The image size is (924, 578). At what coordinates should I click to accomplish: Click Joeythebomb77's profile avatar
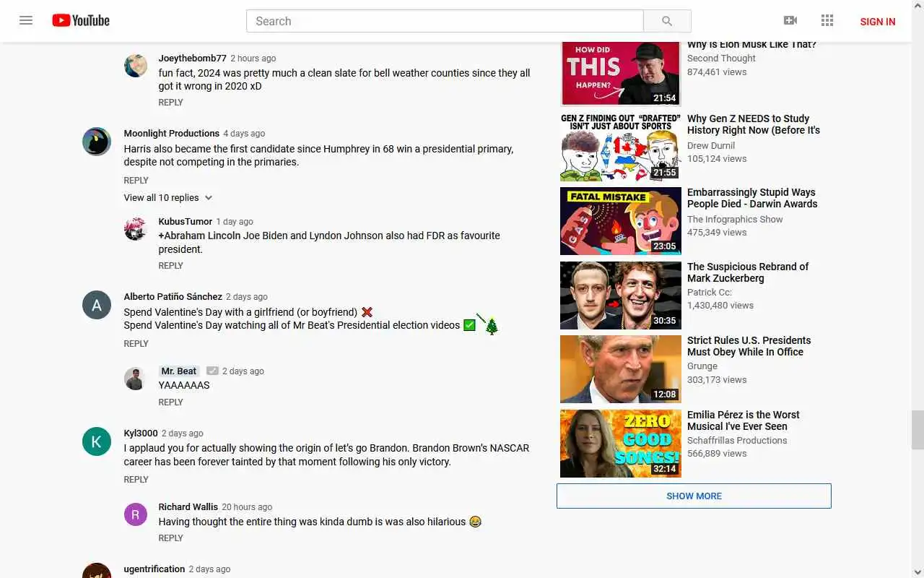136,66
